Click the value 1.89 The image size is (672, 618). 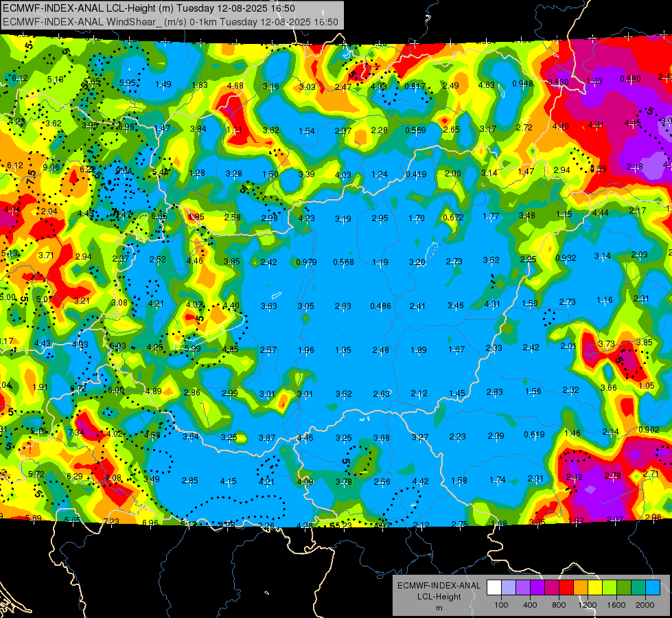(x=418, y=350)
